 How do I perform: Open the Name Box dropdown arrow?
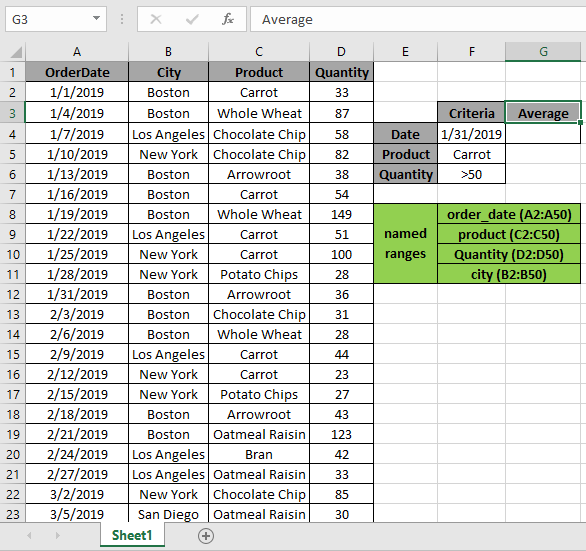point(96,18)
